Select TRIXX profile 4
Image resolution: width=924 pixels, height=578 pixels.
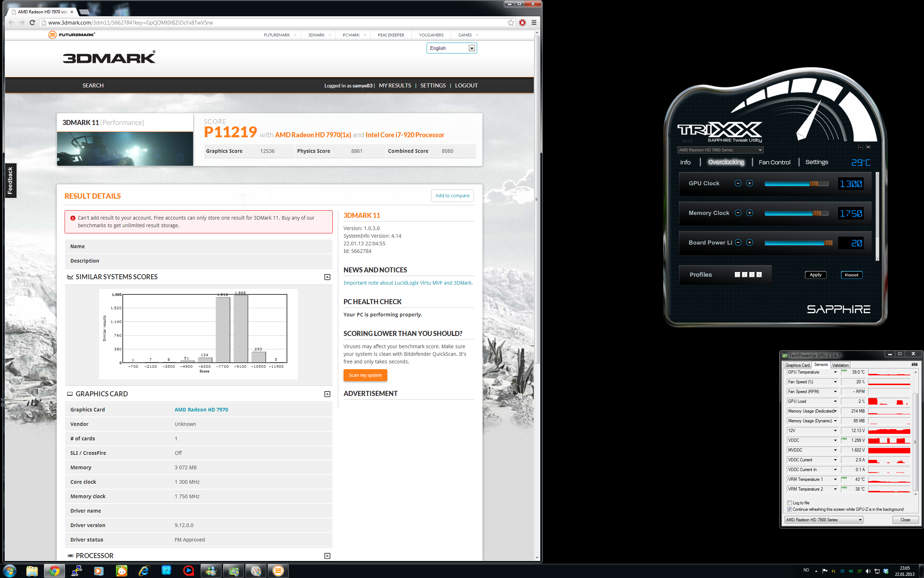pos(759,275)
